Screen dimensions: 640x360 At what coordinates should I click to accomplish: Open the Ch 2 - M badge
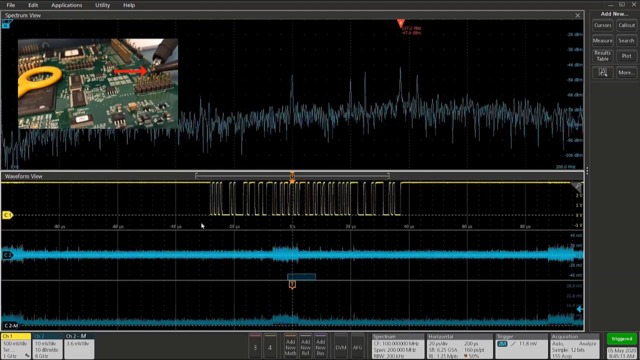[x=80, y=346]
